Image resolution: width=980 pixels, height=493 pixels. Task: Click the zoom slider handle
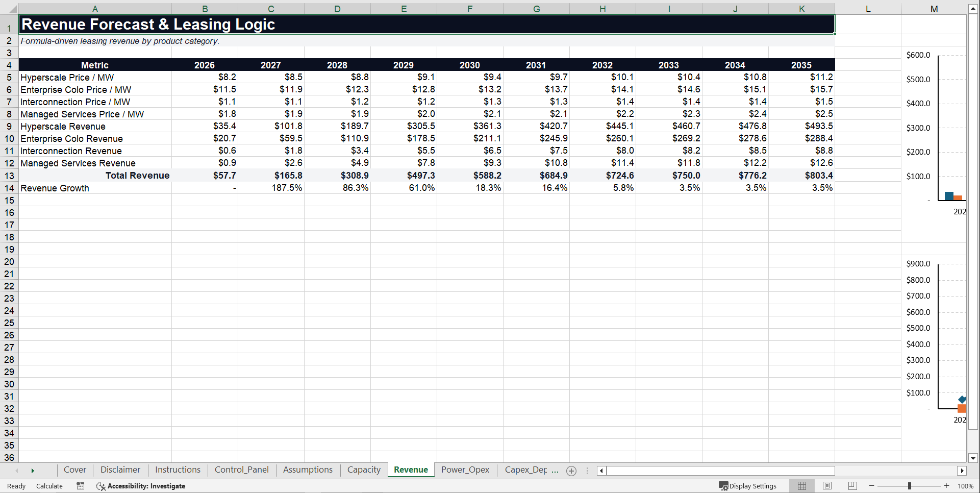pos(910,486)
